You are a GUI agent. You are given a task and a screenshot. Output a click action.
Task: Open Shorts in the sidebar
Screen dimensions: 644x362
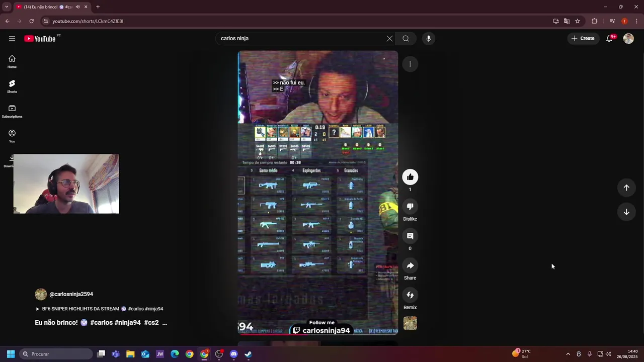click(12, 86)
